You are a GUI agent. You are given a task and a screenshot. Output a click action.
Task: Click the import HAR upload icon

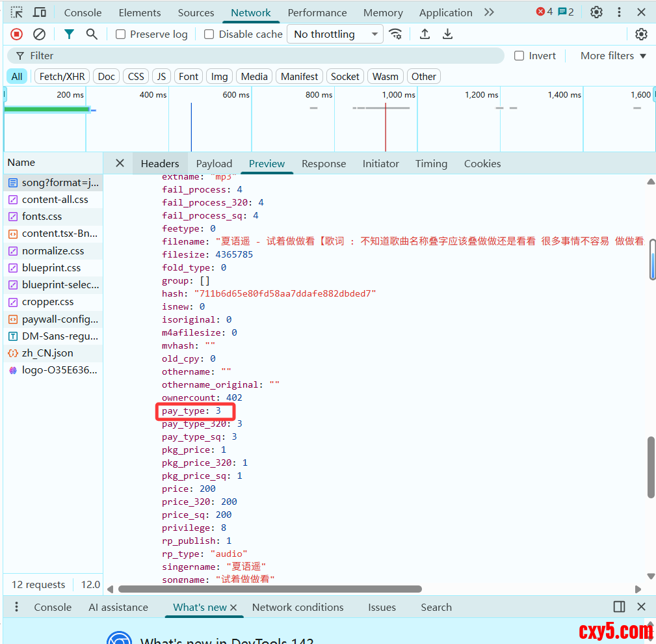[x=425, y=34]
